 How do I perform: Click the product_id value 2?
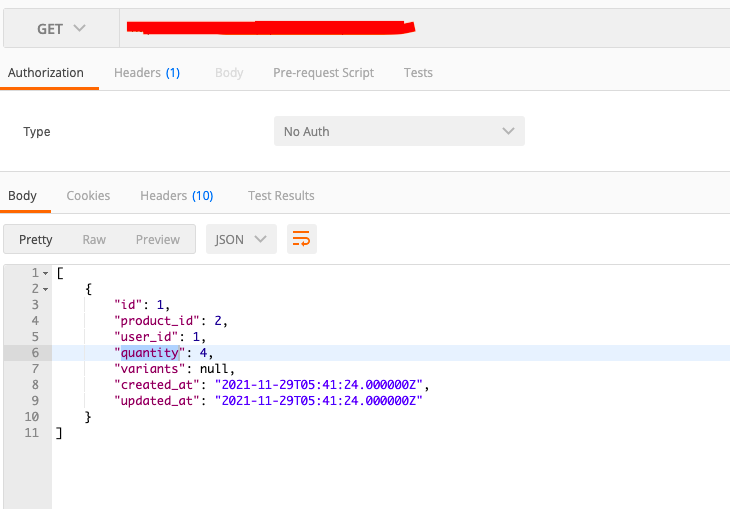[x=218, y=321]
